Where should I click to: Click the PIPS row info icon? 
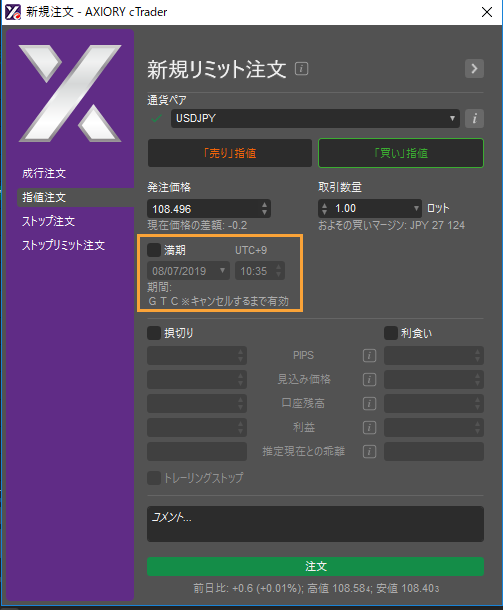point(369,356)
